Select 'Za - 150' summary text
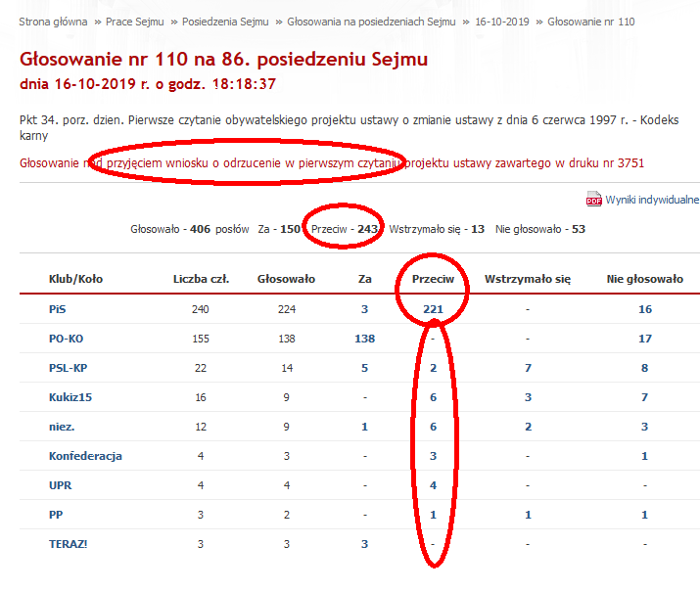 (x=279, y=229)
